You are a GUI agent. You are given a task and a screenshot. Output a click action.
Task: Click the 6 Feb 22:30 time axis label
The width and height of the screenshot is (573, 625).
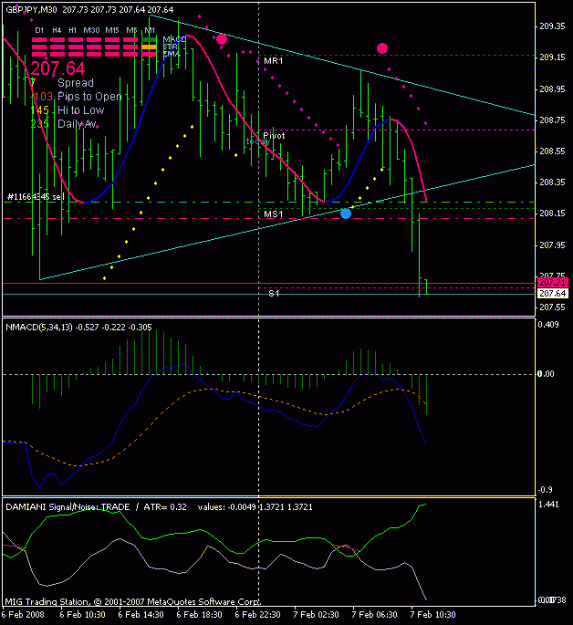click(257, 615)
